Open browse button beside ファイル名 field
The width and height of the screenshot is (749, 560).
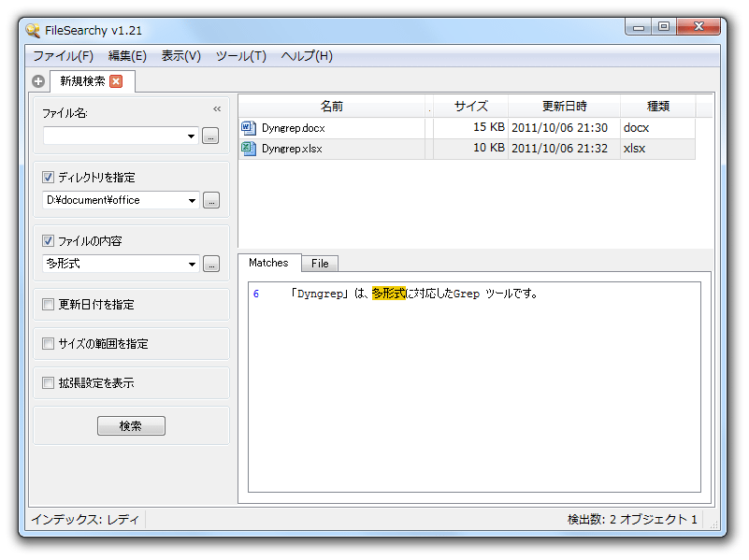[x=210, y=136]
